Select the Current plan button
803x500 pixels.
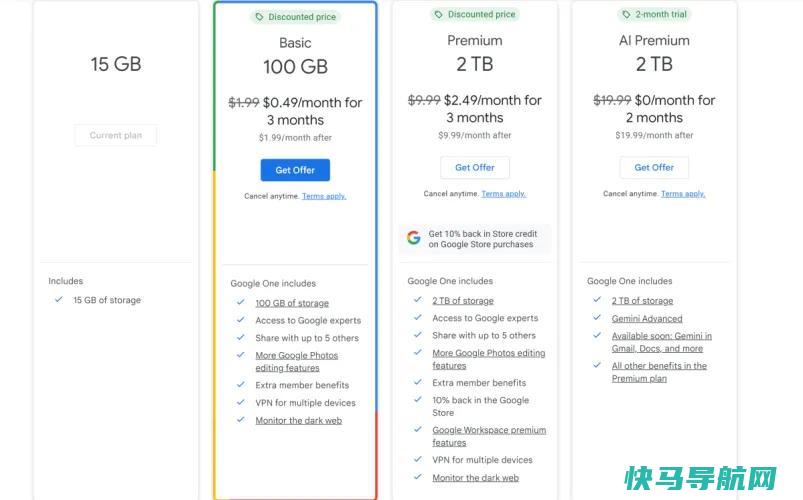pyautogui.click(x=116, y=135)
